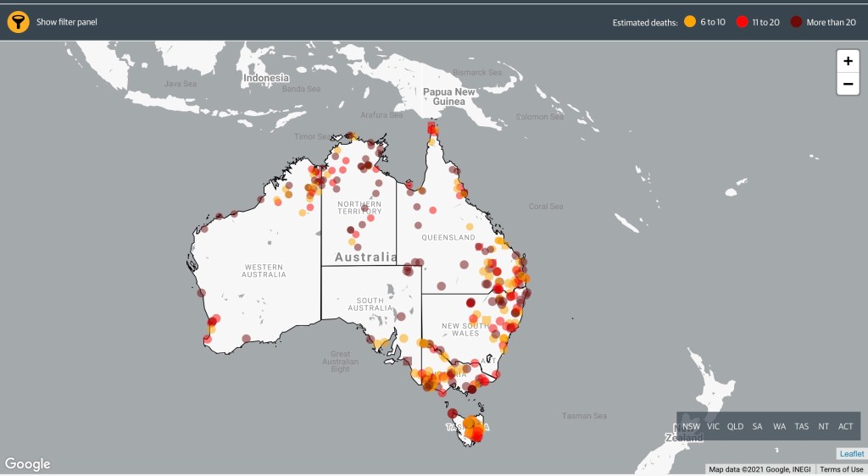
Task: Switch map view to QLD
Action: [736, 426]
